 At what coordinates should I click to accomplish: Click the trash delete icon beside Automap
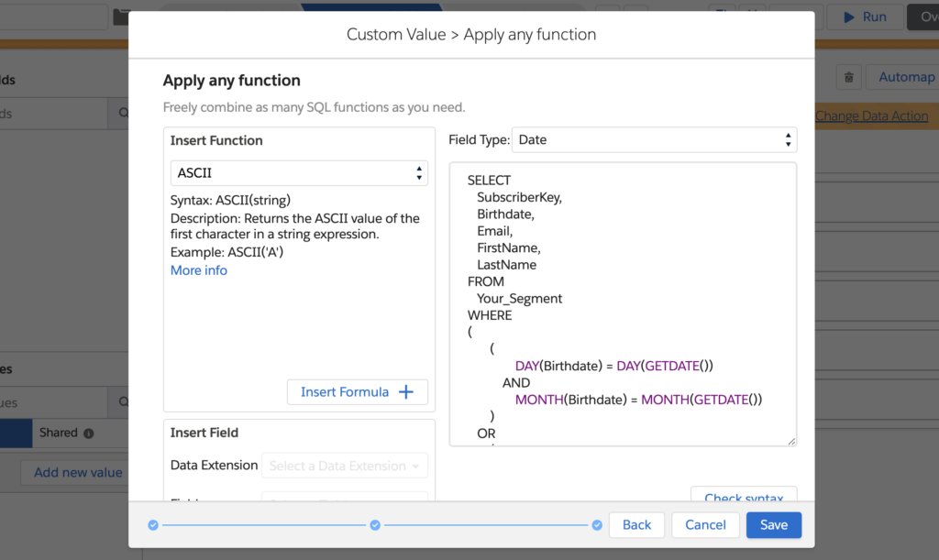click(849, 78)
